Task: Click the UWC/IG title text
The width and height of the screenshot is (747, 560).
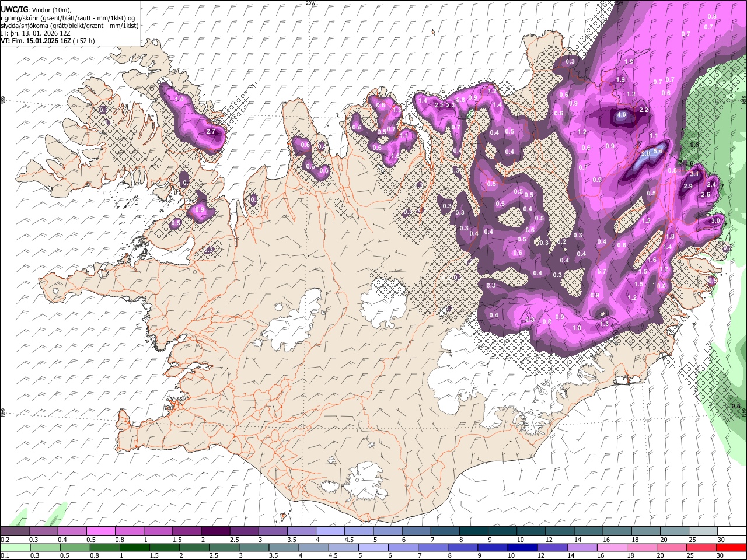Action: point(14,10)
